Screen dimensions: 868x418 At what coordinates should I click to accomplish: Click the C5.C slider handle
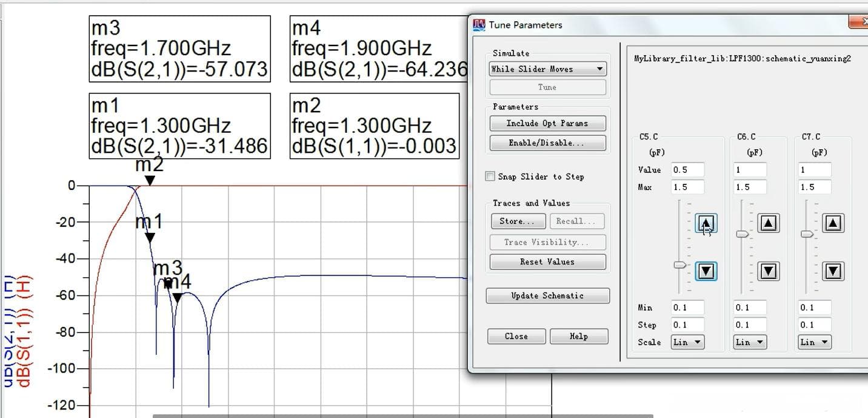click(x=681, y=265)
